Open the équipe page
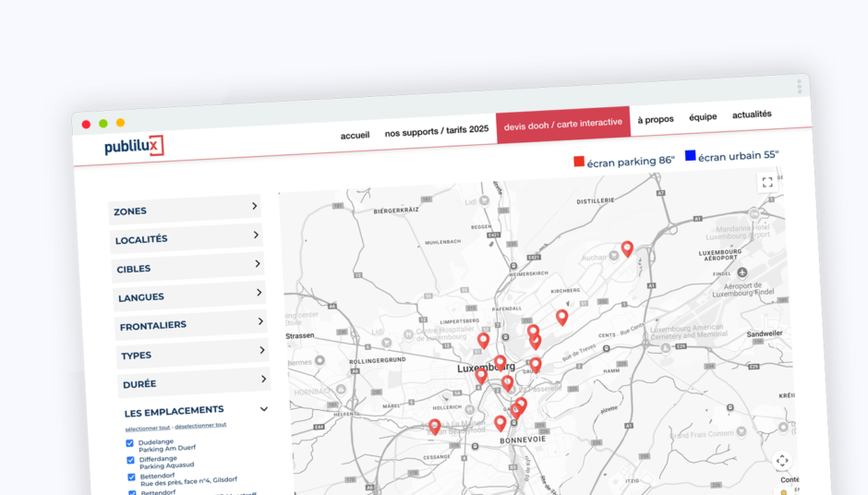This screenshot has height=495, width=868. click(703, 117)
